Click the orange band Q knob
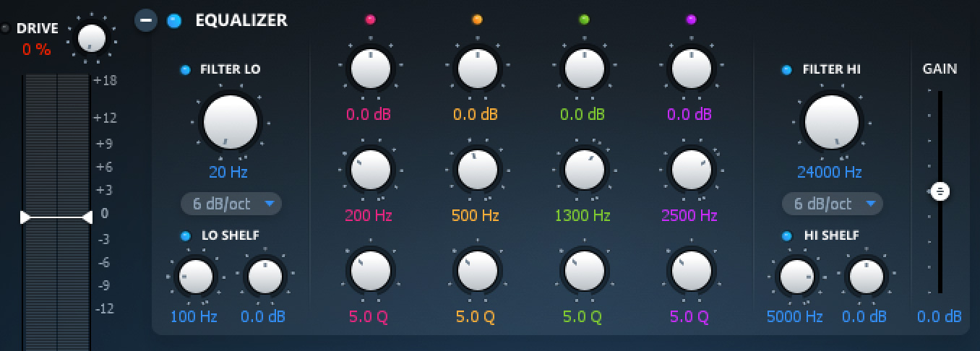Image resolution: width=980 pixels, height=351 pixels. tap(478, 270)
